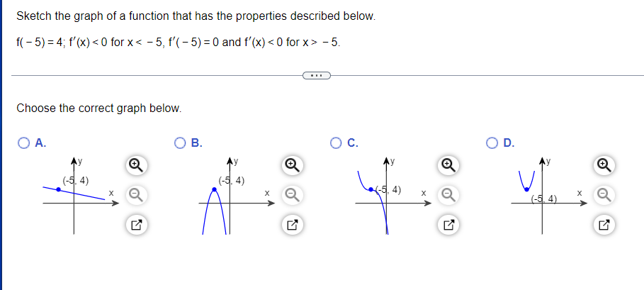Click graph C curve thumbnail

(393, 196)
